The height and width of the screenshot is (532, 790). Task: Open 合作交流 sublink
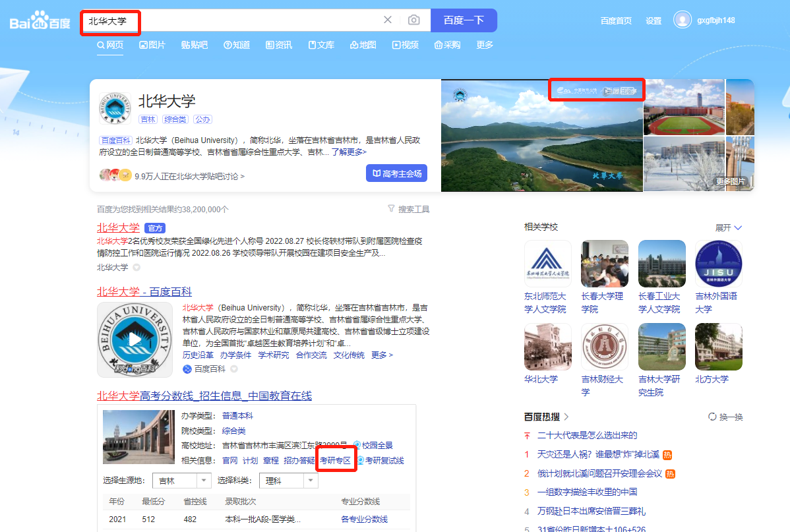(311, 355)
